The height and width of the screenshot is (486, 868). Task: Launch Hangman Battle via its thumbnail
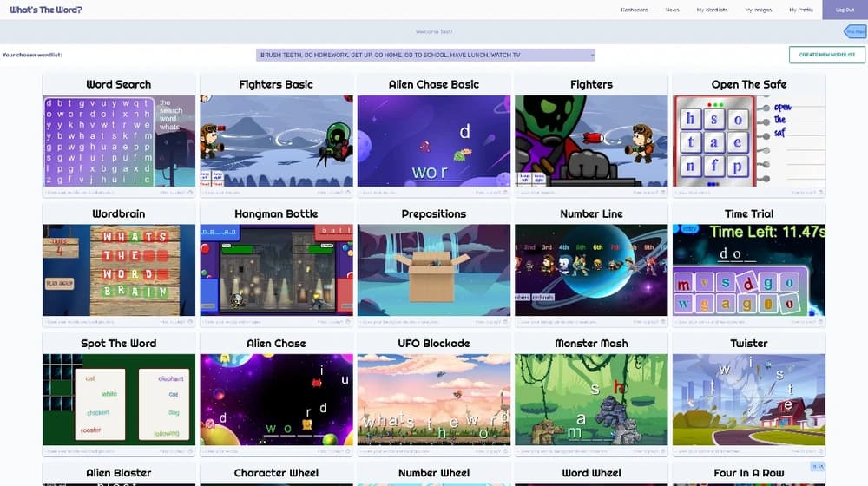click(x=276, y=270)
